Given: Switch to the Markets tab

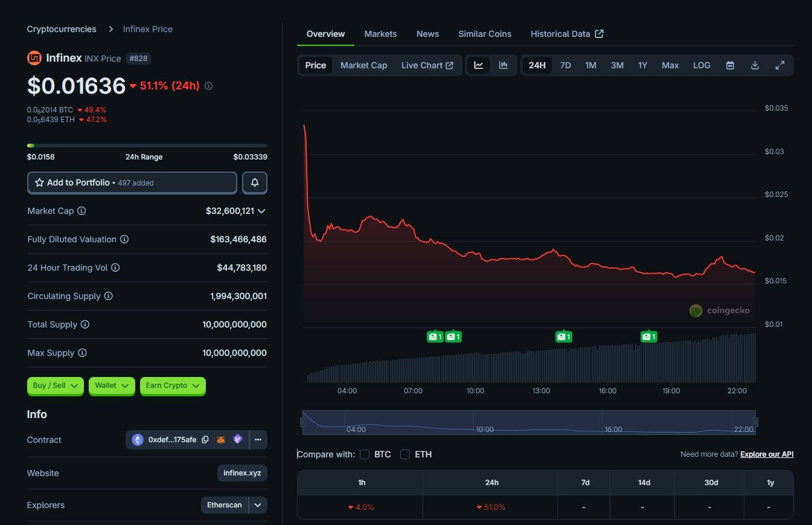Looking at the screenshot, I should (380, 34).
